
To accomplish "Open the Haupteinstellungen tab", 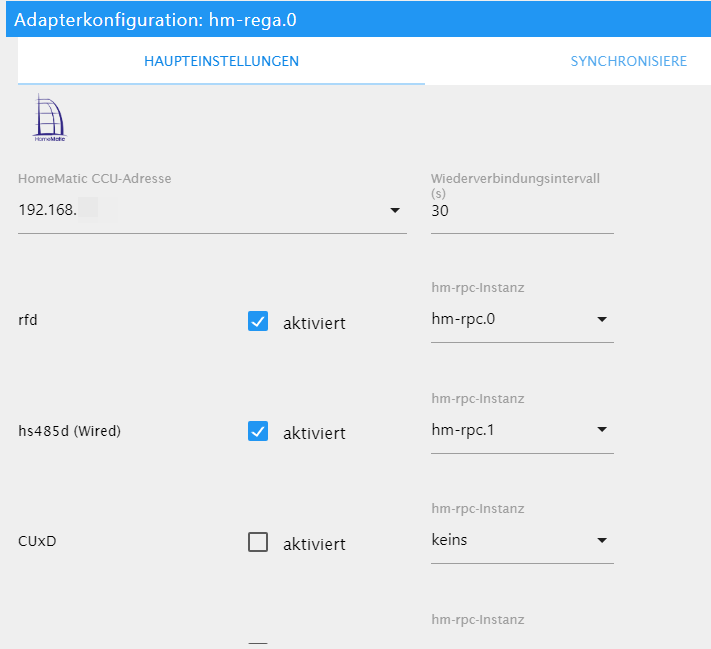I will tap(221, 61).
